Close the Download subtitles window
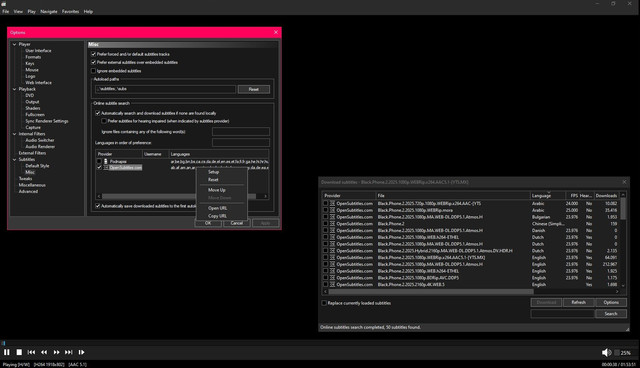 pyautogui.click(x=624, y=182)
